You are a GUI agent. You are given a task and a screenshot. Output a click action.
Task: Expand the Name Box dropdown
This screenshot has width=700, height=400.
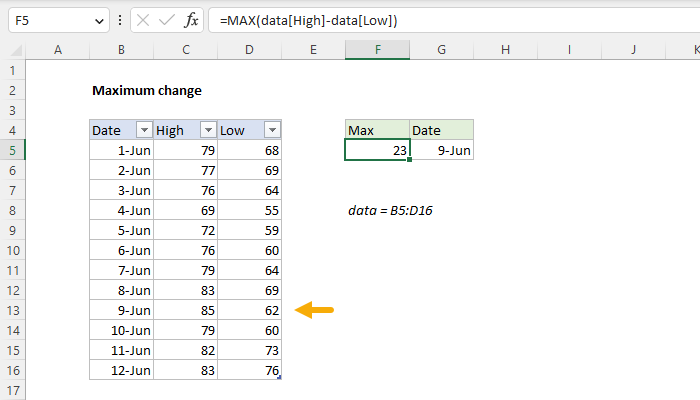point(99,21)
